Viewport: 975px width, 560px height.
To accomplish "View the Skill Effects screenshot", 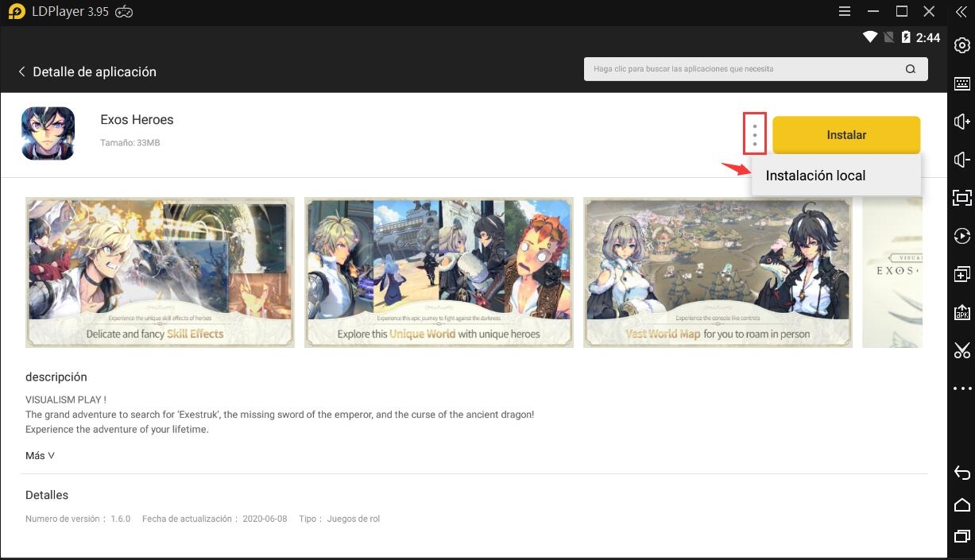I will point(160,272).
